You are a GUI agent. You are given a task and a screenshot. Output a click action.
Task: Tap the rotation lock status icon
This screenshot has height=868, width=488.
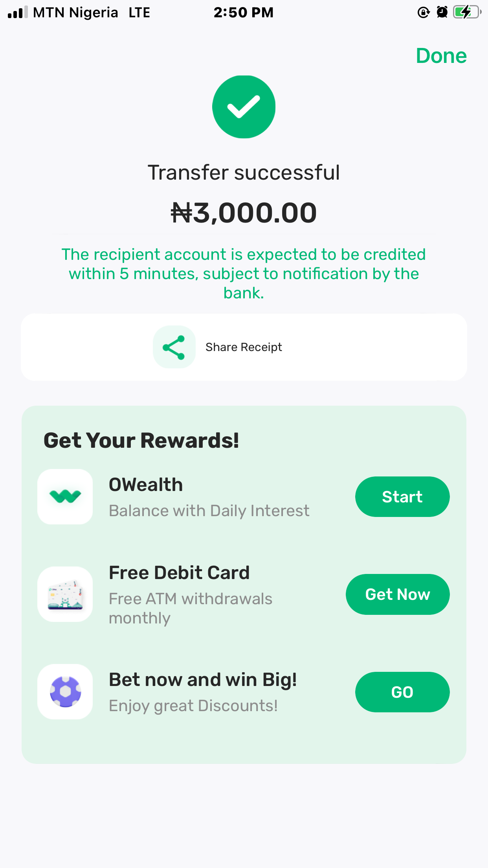tap(423, 13)
